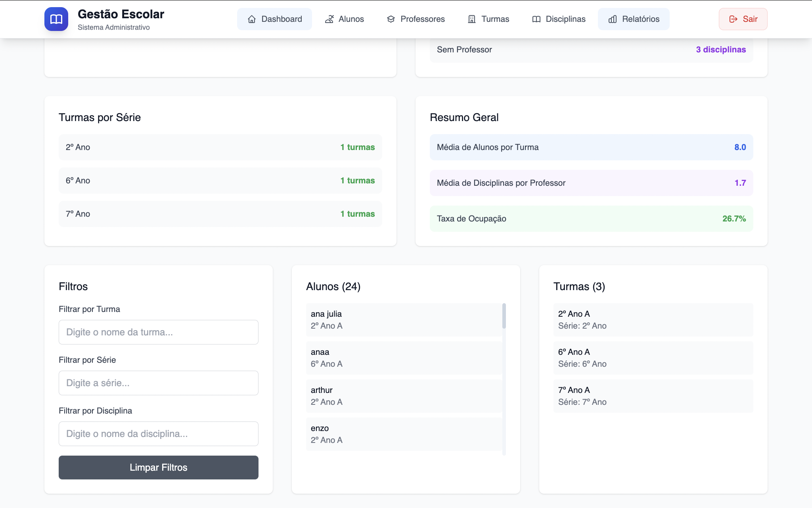Focus the Filtrar por Série field

159,383
